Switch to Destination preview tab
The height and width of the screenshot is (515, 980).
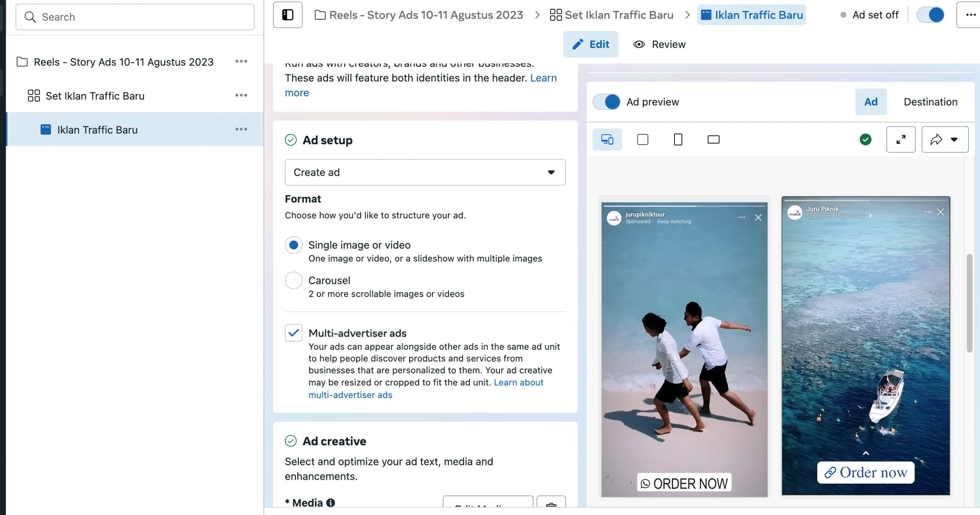tap(930, 102)
